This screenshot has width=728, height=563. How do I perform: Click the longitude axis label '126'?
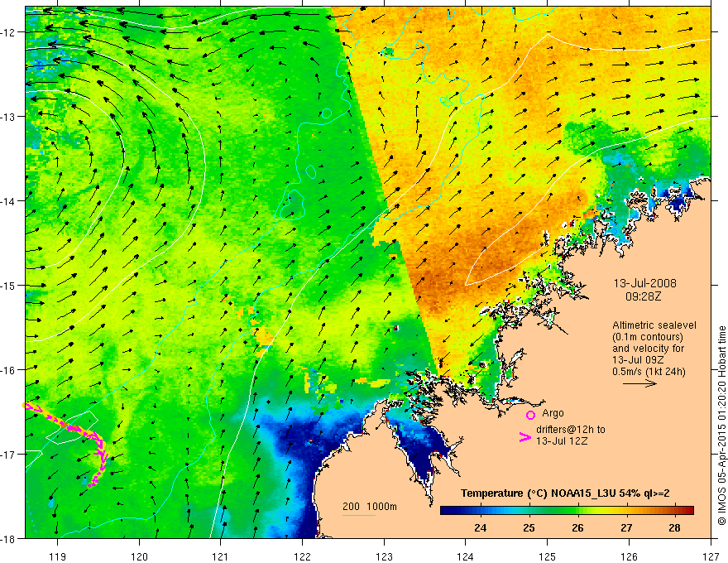[x=629, y=556]
